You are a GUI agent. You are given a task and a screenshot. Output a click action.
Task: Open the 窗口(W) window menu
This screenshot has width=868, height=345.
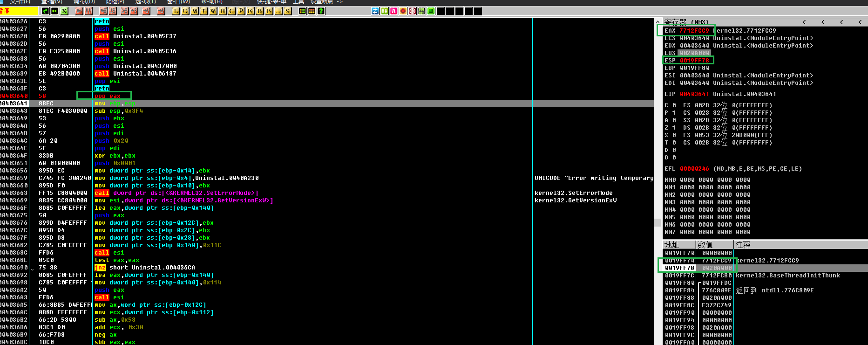[x=179, y=2]
